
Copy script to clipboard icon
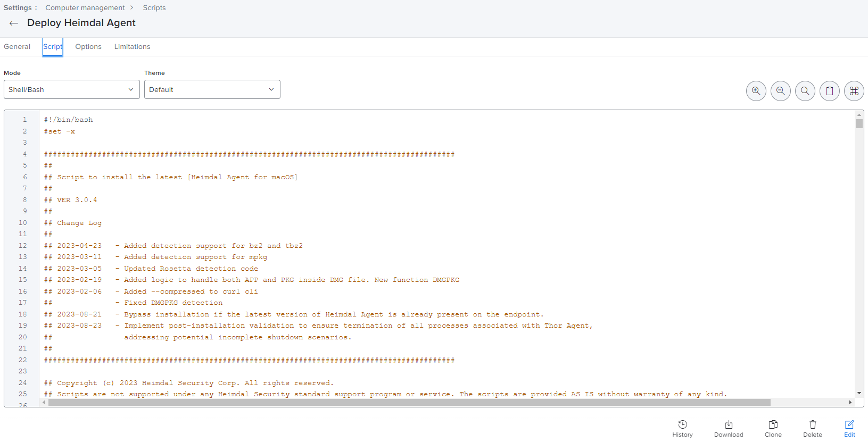[x=830, y=91]
